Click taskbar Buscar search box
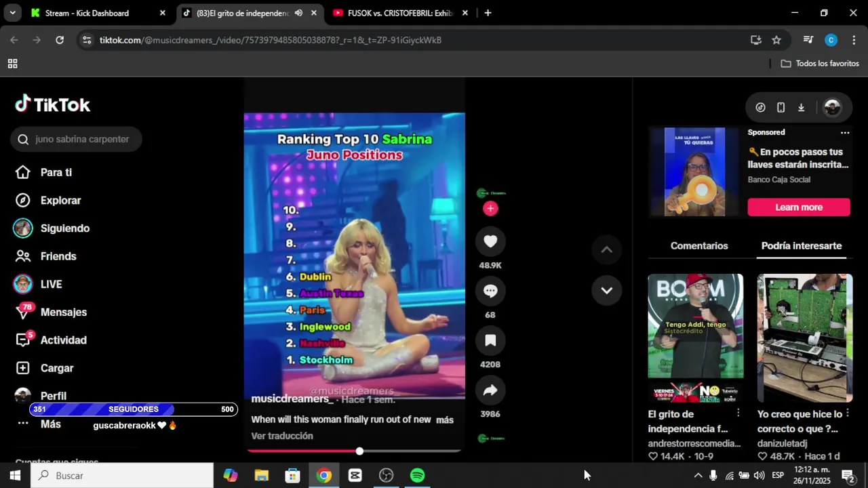The image size is (868, 488). pos(123,476)
